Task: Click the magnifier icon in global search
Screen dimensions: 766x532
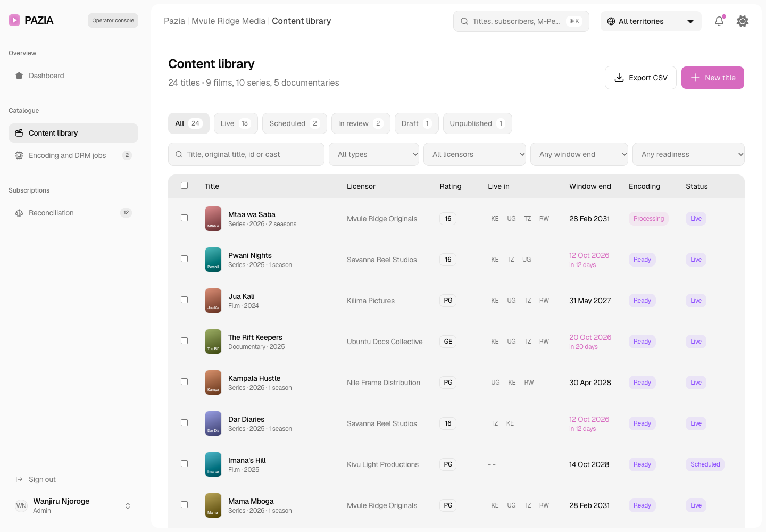Action: point(464,21)
